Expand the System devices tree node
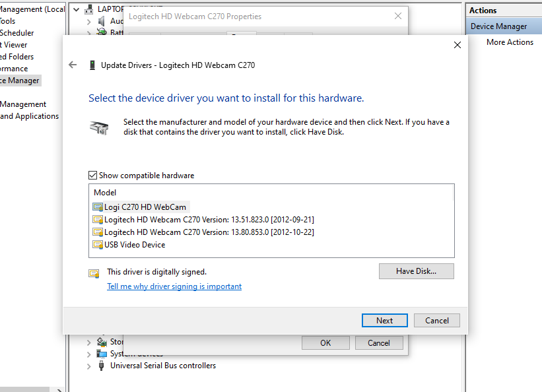Image resolution: width=542 pixels, height=392 pixels. click(x=89, y=354)
